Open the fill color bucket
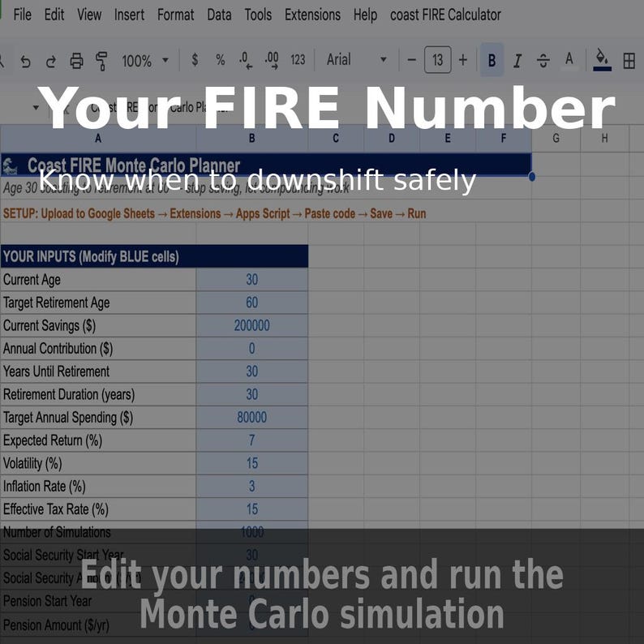The width and height of the screenshot is (644, 644). click(602, 60)
